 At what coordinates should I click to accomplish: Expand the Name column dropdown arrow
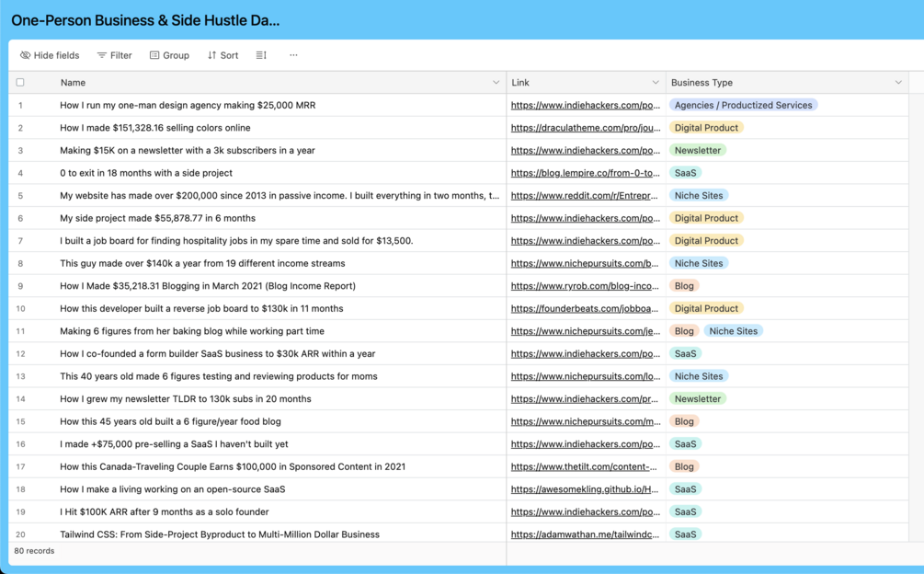(496, 83)
